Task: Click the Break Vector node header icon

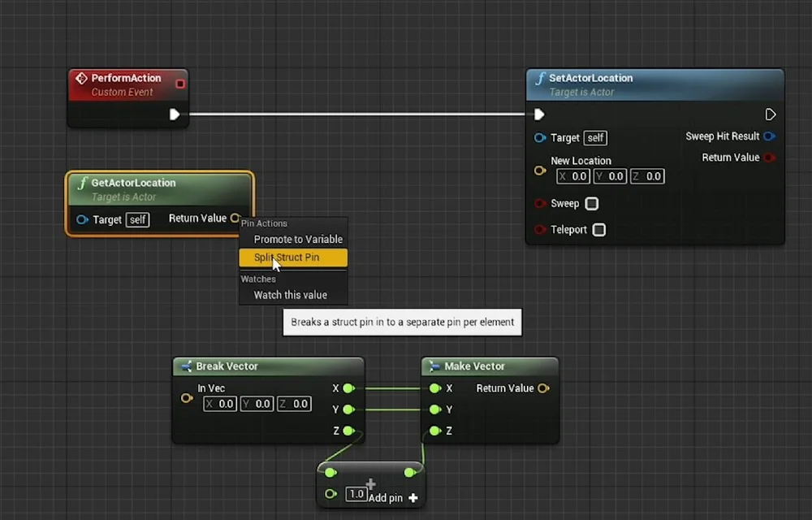Action: (x=185, y=366)
